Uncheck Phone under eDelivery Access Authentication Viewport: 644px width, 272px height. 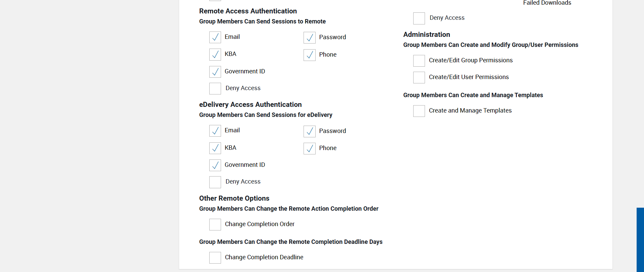[x=309, y=148]
